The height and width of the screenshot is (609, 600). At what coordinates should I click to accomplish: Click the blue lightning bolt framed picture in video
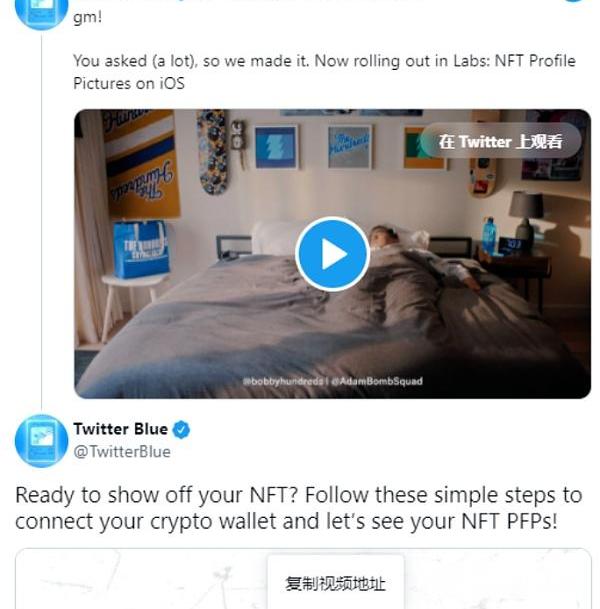tap(276, 147)
